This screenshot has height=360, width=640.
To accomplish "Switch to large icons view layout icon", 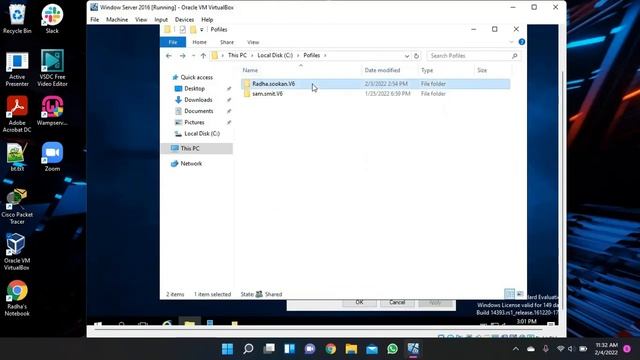I will click(x=520, y=294).
